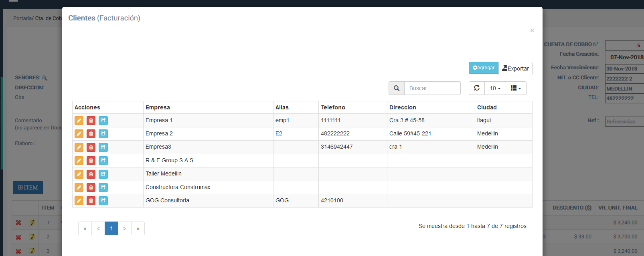Delete the Taller Medellin client
The image size is (644, 256).
coord(91,174)
